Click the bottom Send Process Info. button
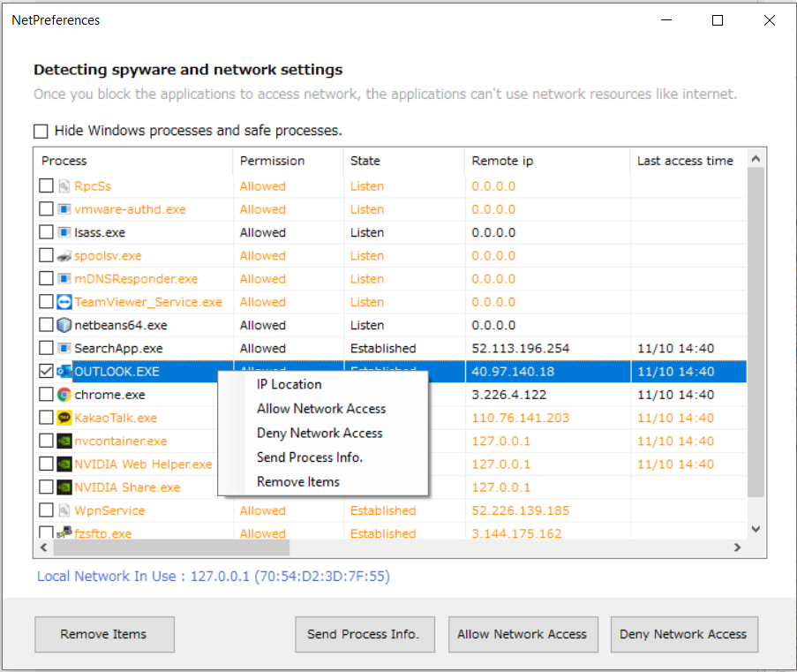797x672 pixels. 365,634
